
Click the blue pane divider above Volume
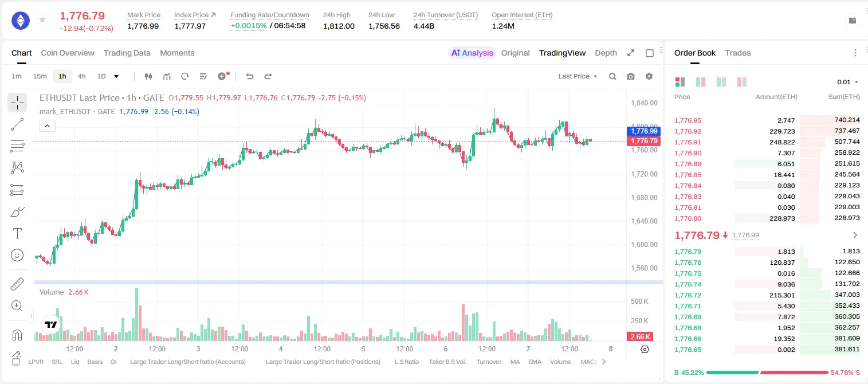(x=348, y=282)
